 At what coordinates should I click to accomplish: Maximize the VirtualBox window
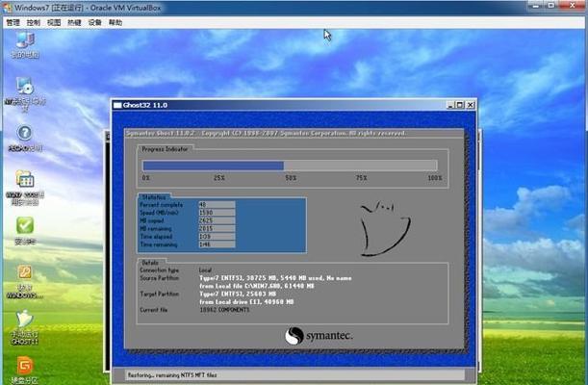(551, 5)
